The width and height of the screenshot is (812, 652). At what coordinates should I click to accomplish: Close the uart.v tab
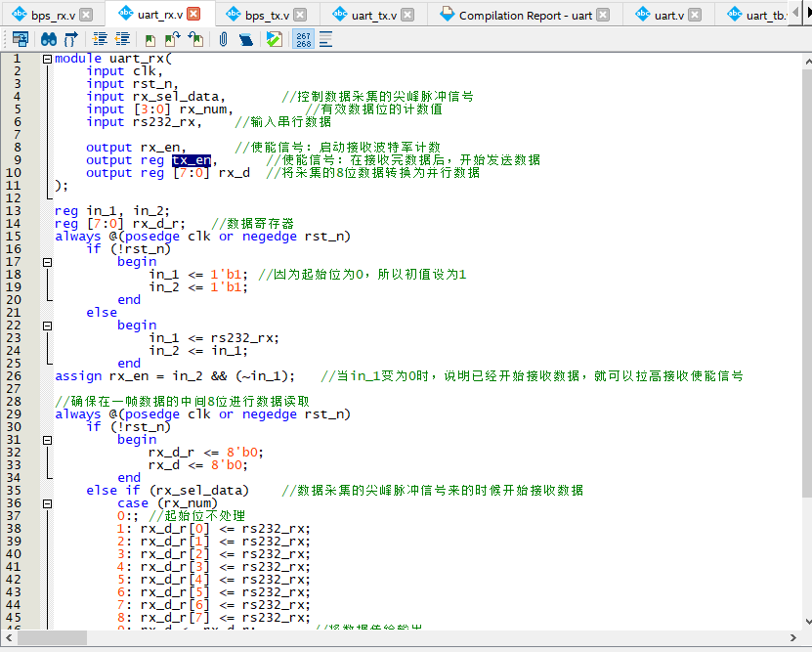696,15
